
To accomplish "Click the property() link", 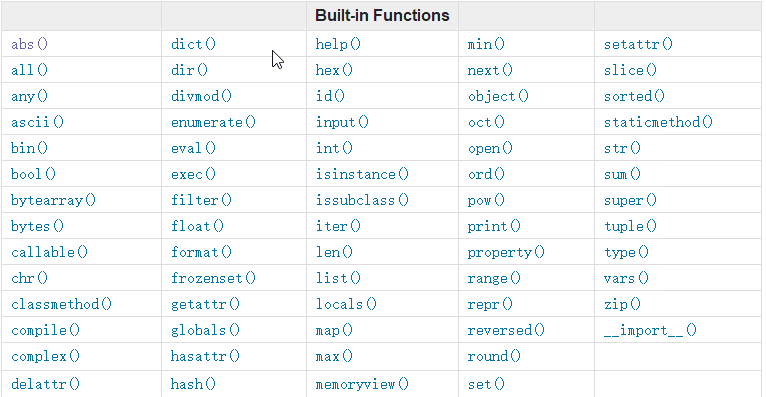I will [x=506, y=252].
